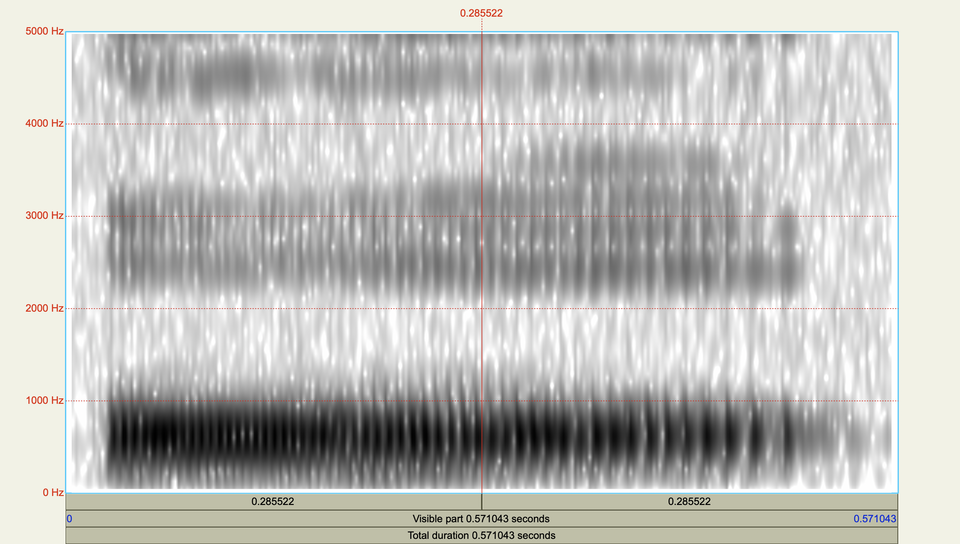960x544 pixels.
Task: Play the left segment bar before the cursor
Action: point(273,501)
